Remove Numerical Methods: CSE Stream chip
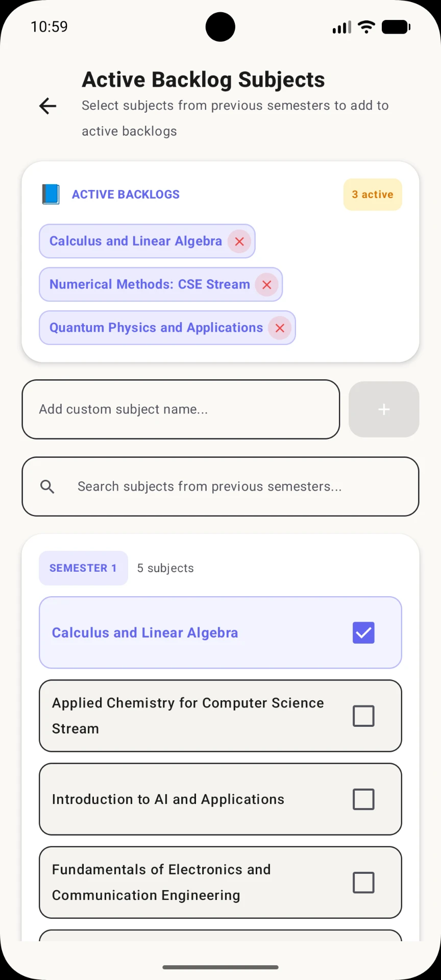The image size is (441, 980). [x=266, y=285]
